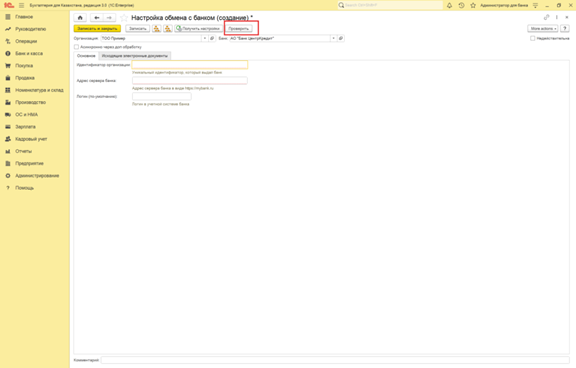Expand the Банк dropdown arrow

[334, 38]
